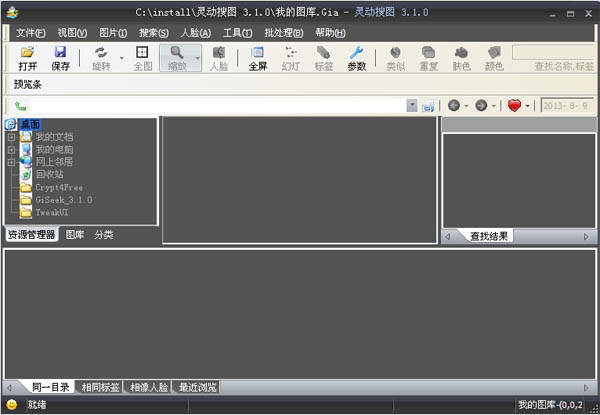Open the red heart favorites dropdown
Viewport: 600px width, 415px height.
pyautogui.click(x=527, y=105)
